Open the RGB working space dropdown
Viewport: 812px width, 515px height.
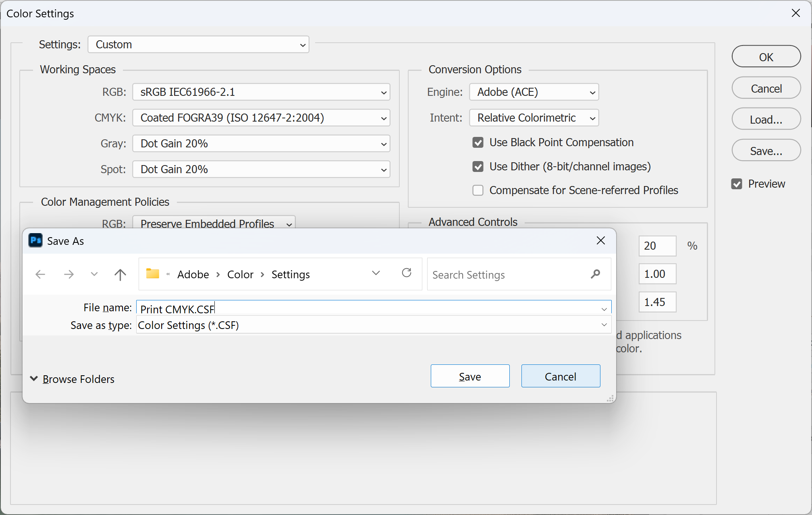[x=261, y=92]
